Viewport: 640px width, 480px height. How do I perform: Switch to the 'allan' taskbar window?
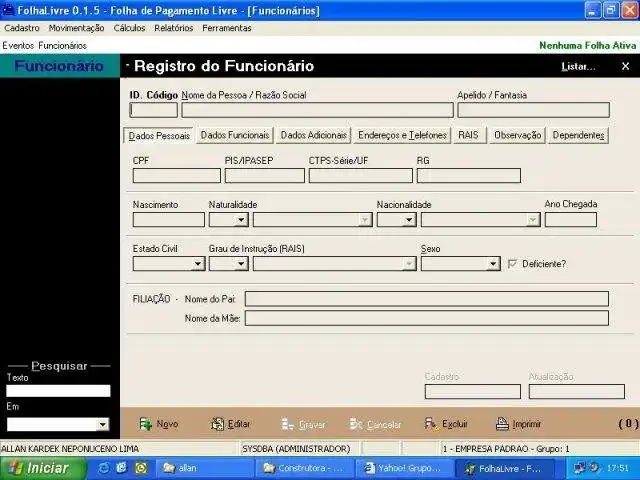pos(203,468)
